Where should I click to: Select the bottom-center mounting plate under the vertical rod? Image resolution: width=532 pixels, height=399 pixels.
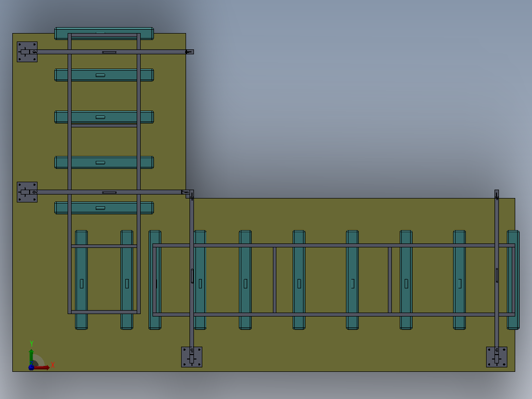coord(191,357)
